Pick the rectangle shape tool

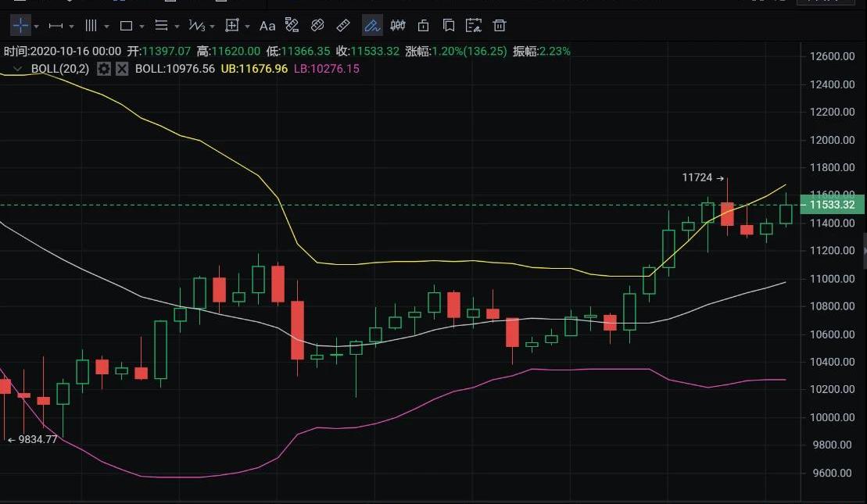click(x=126, y=26)
